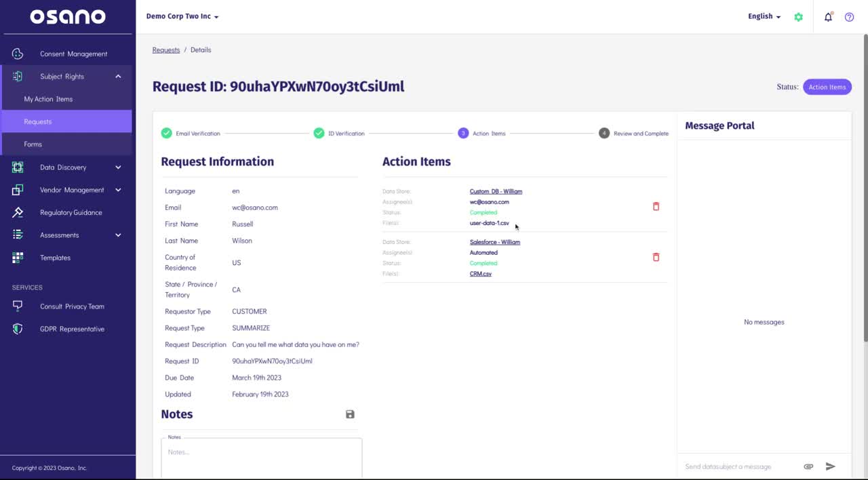Click the Consult Privacy Team icon
This screenshot has height=480, width=868.
click(18, 306)
